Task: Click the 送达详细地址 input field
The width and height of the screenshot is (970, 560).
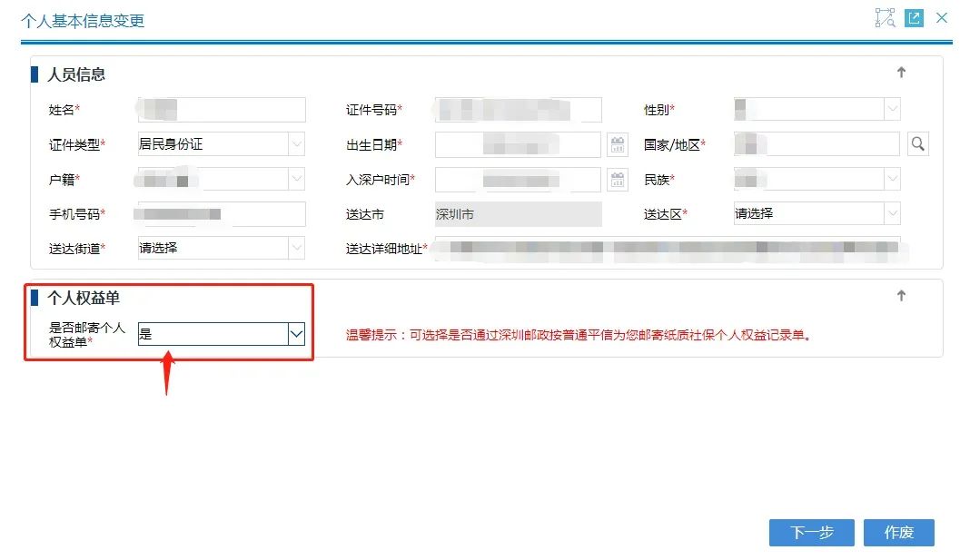Action: [x=667, y=248]
